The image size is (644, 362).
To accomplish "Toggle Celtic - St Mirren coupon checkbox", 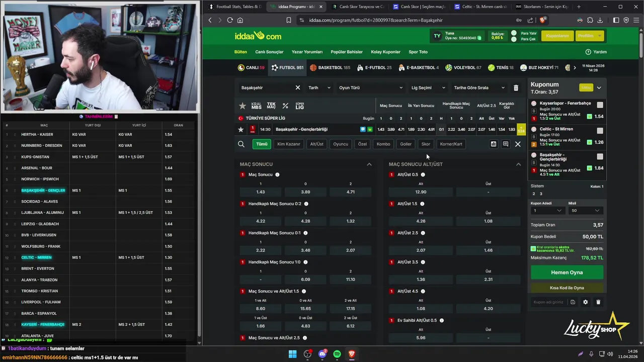I will [600, 131].
